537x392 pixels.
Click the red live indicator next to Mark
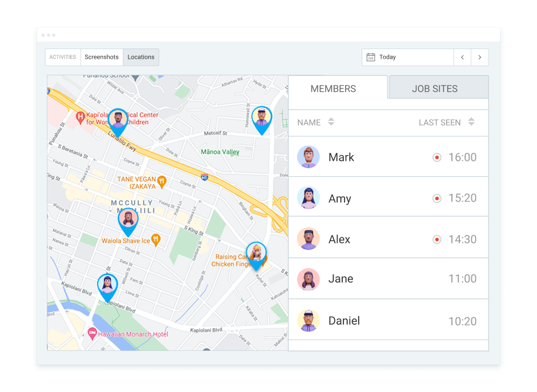[x=436, y=157]
